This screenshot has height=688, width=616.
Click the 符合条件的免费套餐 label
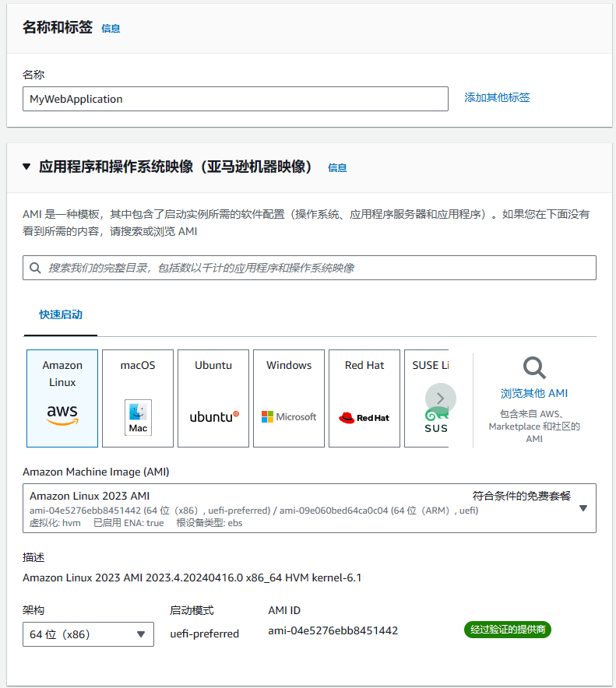(521, 496)
